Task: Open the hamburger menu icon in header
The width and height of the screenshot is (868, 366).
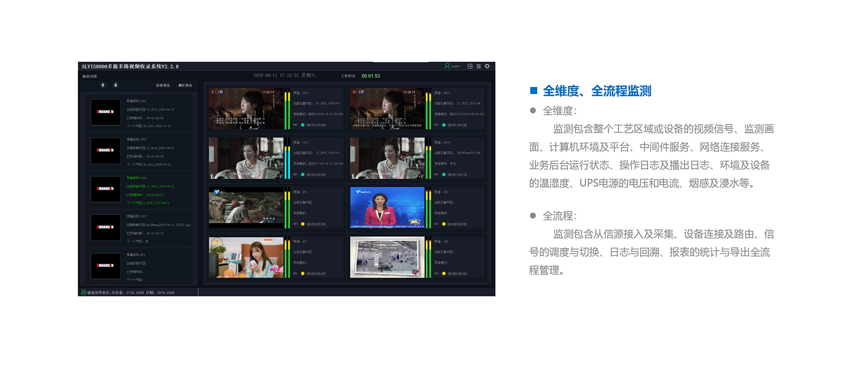Action: tap(479, 66)
